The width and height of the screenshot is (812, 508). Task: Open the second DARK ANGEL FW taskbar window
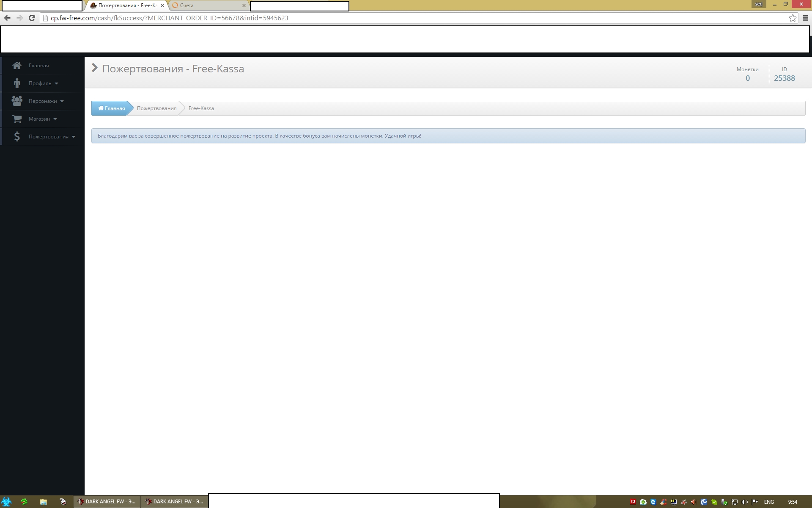[x=175, y=502]
